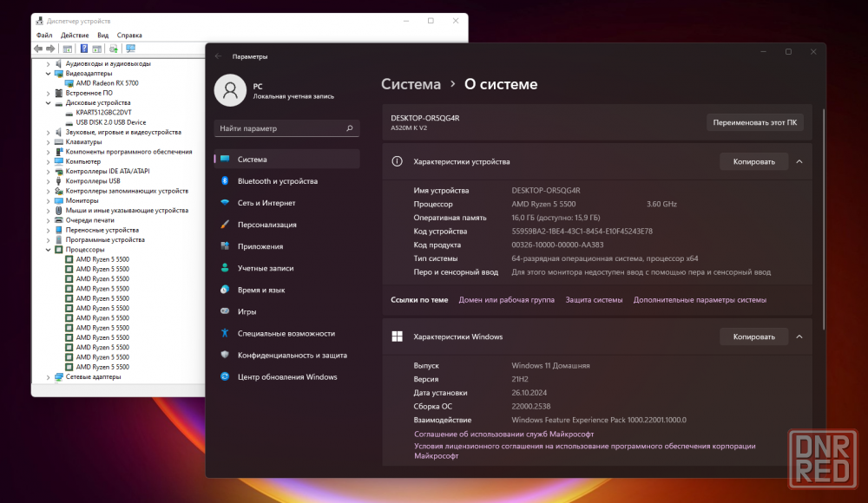
Task: Click the person icon for Учетные записи
Action: click(x=225, y=268)
